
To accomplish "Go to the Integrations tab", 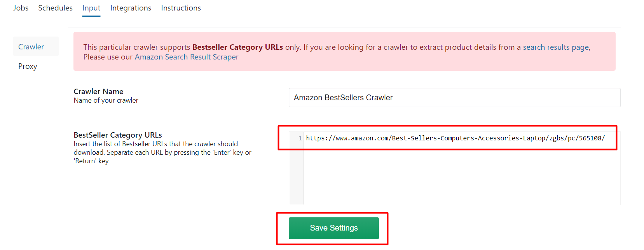I will coord(131,8).
